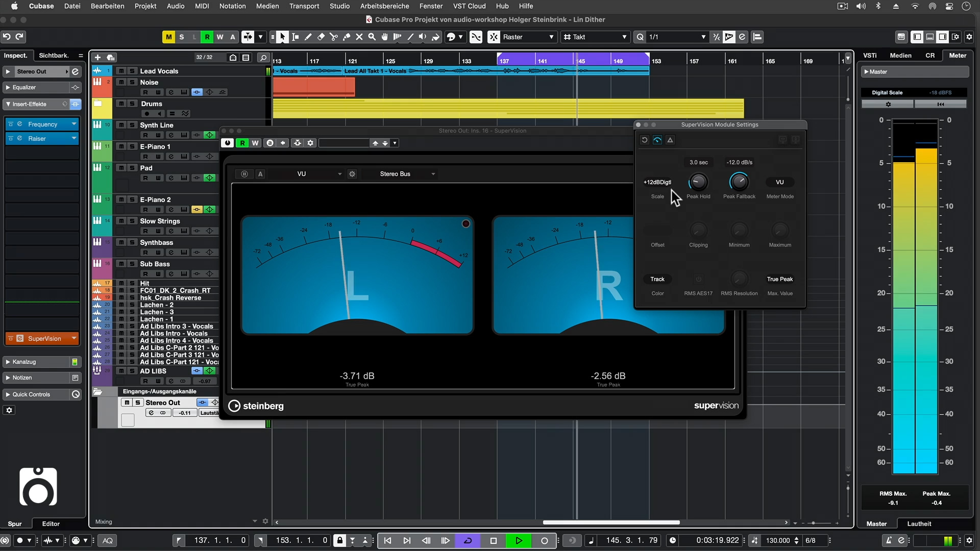Toggle Write automation in SuperVision window
The width and height of the screenshot is (980, 551).
[255, 143]
